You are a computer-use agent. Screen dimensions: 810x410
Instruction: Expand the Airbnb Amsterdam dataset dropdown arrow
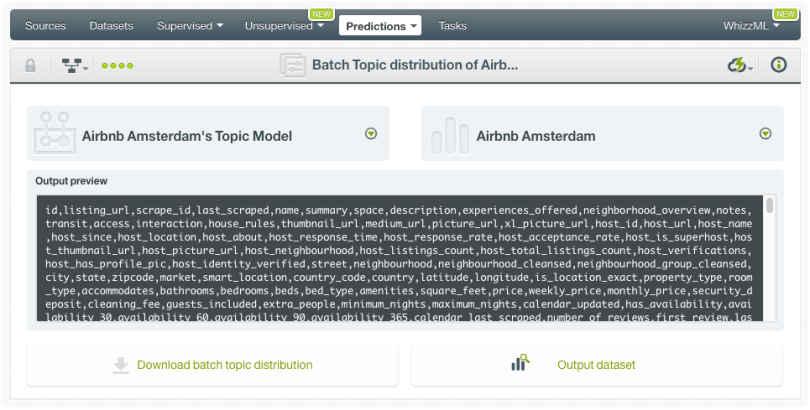tap(765, 134)
